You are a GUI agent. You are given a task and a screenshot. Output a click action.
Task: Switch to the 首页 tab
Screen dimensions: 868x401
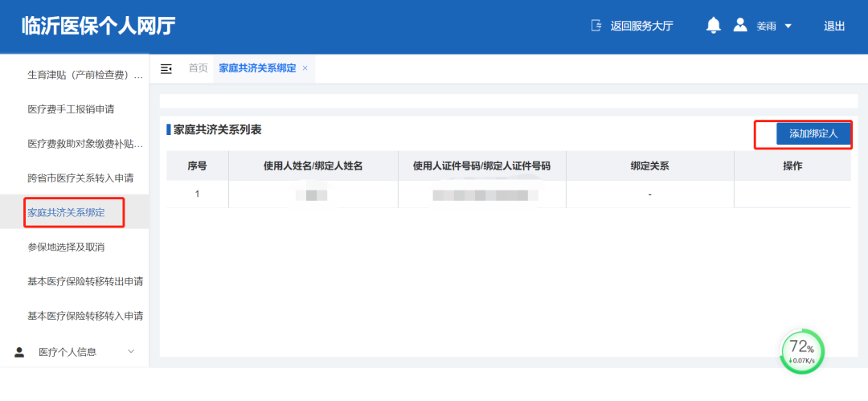coord(198,68)
